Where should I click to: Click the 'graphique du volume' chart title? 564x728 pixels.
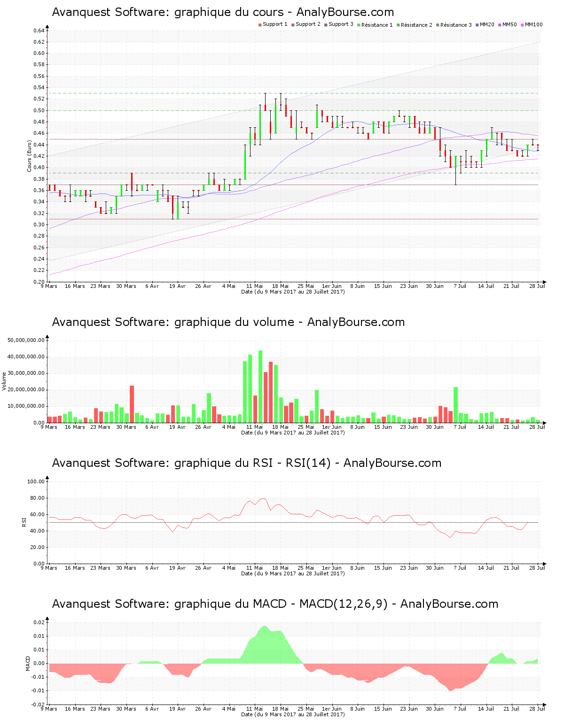[228, 322]
